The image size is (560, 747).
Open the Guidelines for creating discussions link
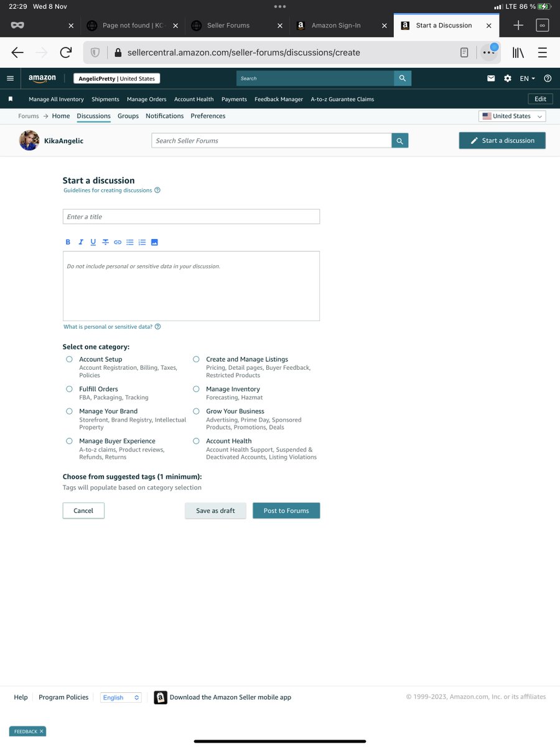pyautogui.click(x=108, y=190)
